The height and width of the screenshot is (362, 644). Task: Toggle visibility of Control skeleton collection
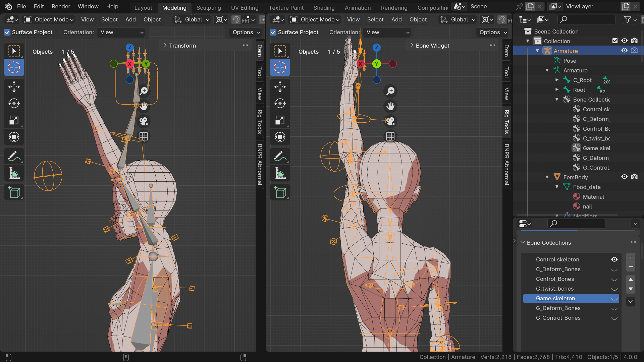(614, 259)
